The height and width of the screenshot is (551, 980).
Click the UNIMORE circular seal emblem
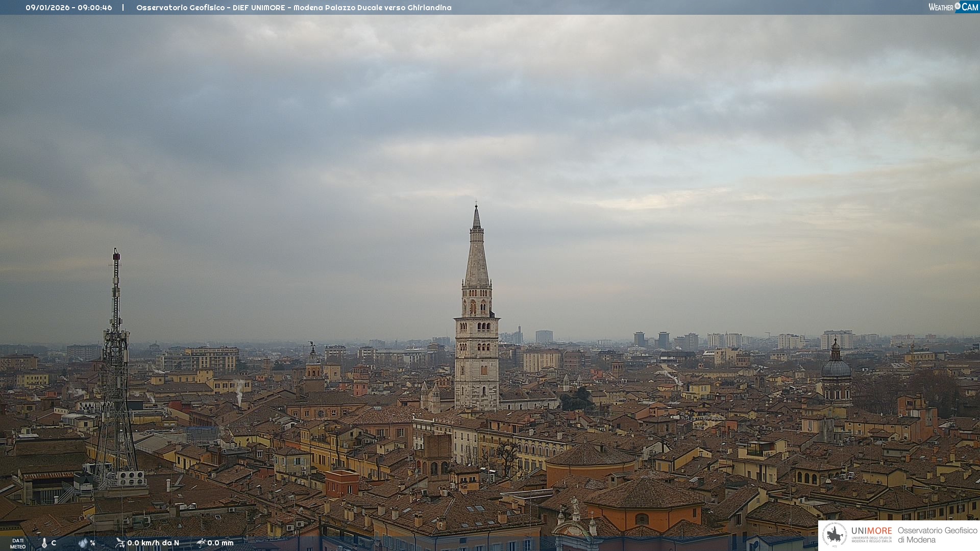pyautogui.click(x=835, y=535)
